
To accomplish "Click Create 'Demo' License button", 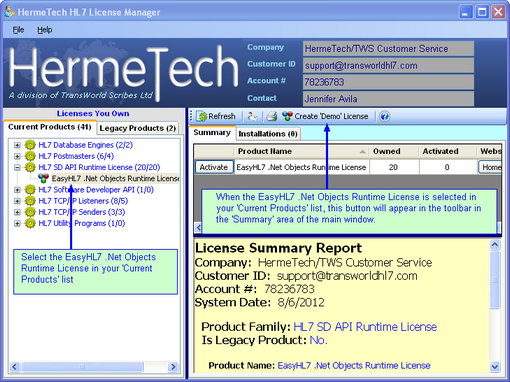I will tap(325, 116).
